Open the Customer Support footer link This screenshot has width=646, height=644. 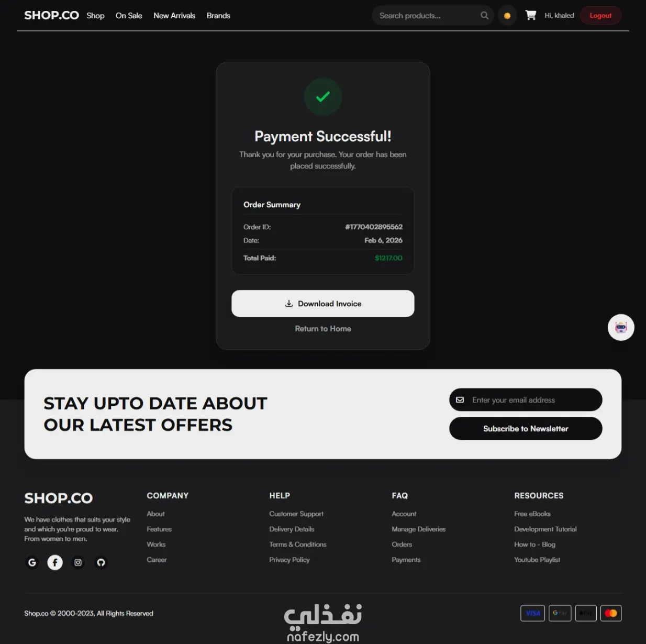[296, 514]
